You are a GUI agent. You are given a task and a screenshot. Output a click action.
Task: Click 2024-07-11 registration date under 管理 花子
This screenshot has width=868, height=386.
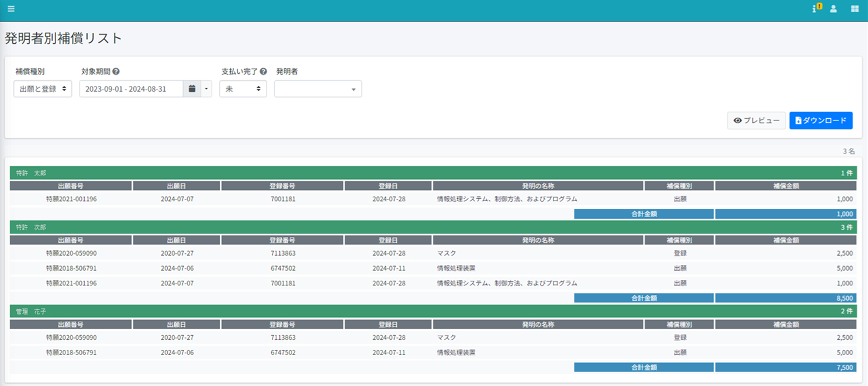click(389, 353)
